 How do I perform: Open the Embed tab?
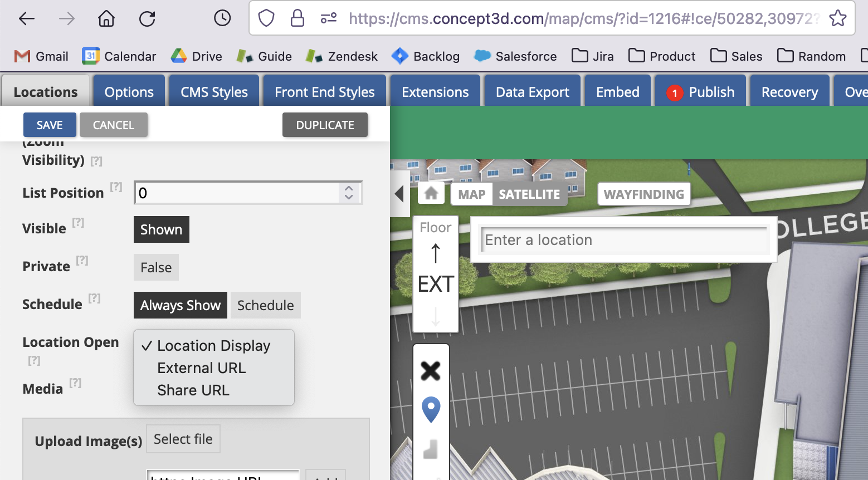[x=618, y=91]
